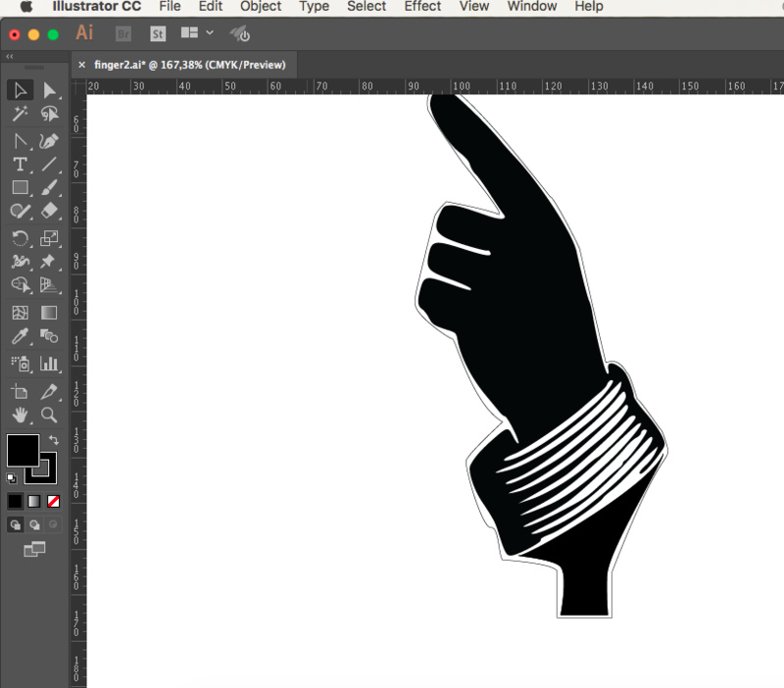Pick the Width/Warp tool

(x=20, y=261)
